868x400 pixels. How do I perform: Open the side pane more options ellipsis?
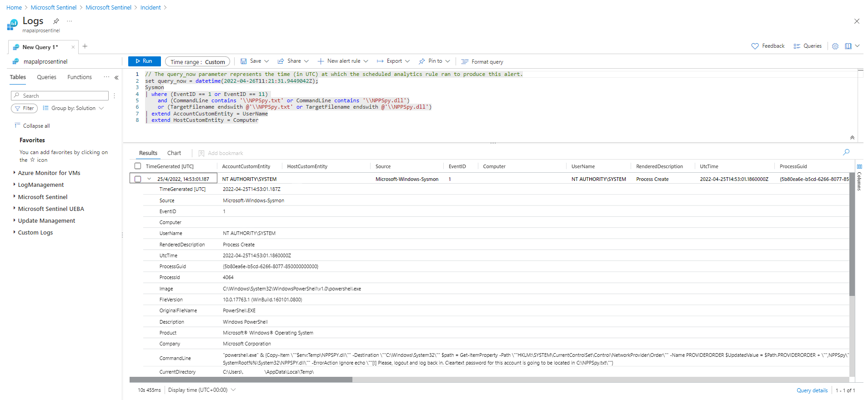point(106,77)
